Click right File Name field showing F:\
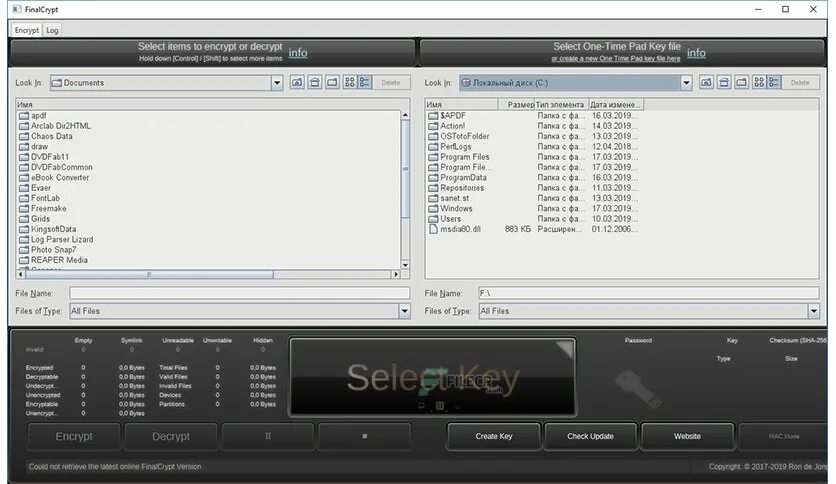Image resolution: width=836 pixels, height=484 pixels. (x=648, y=293)
